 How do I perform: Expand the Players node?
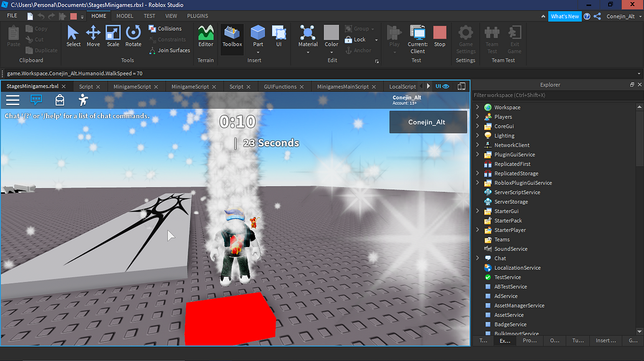click(478, 116)
